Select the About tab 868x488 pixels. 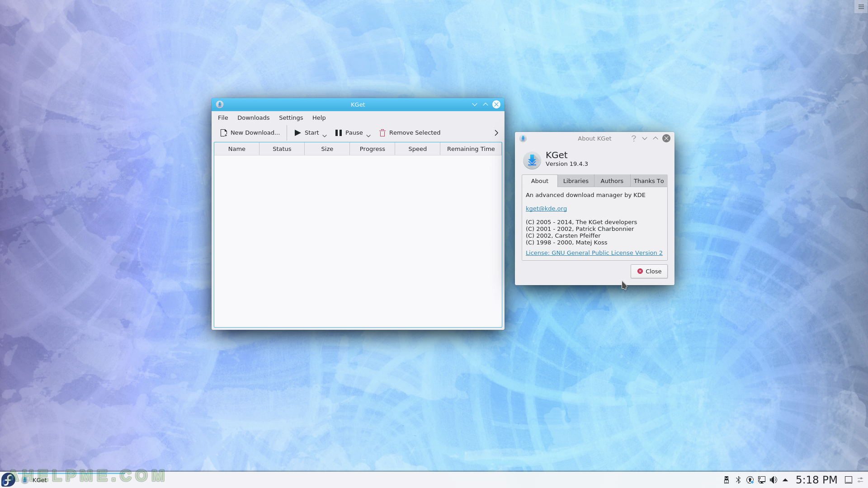[x=540, y=181]
